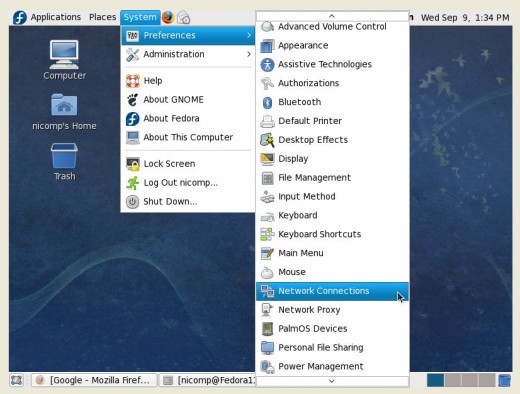Screen dimensions: 520x394
Task: Open the Places menu
Action: (102, 17)
